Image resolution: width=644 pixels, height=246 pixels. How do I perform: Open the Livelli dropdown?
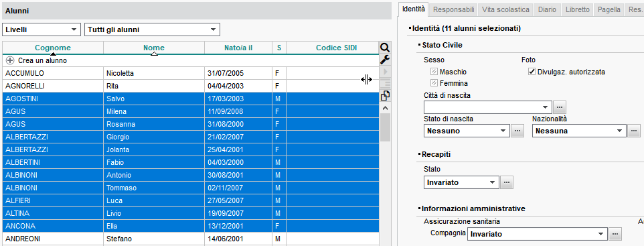[42, 29]
